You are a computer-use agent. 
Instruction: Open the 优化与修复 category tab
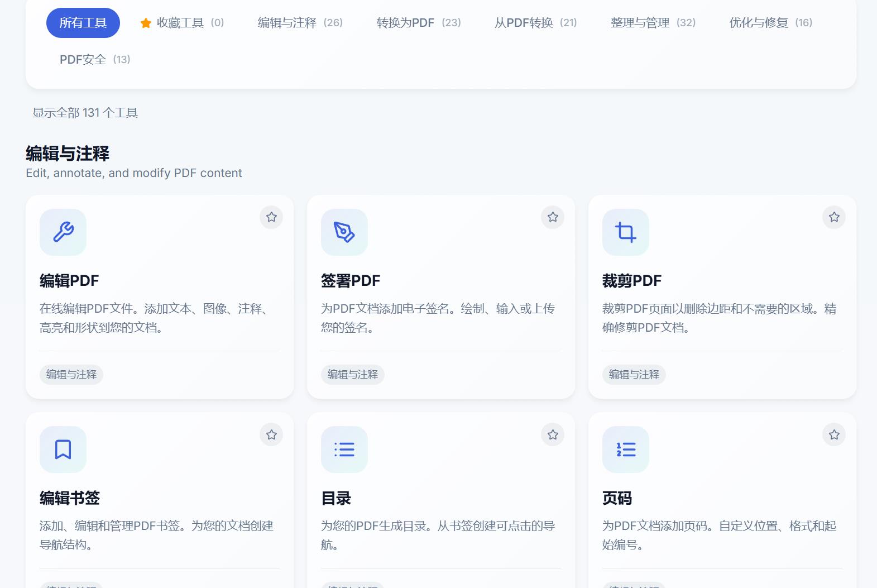pos(771,23)
